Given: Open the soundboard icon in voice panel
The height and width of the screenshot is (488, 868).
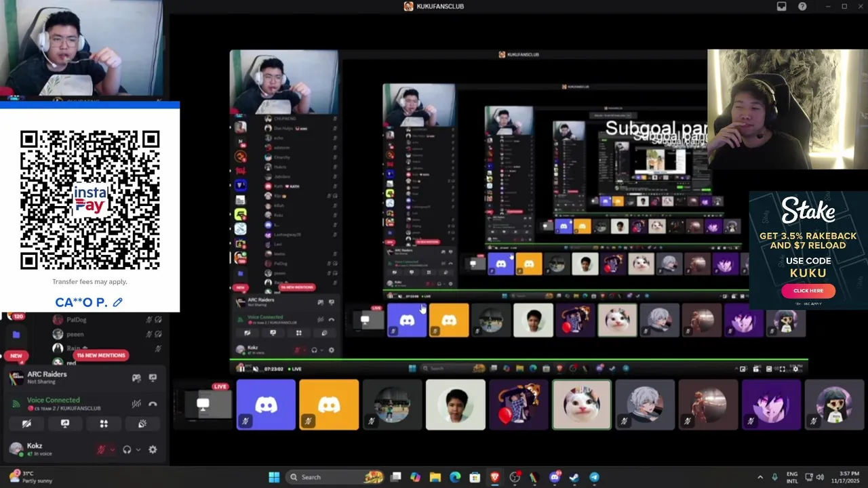Looking at the screenshot, I should coord(142,424).
